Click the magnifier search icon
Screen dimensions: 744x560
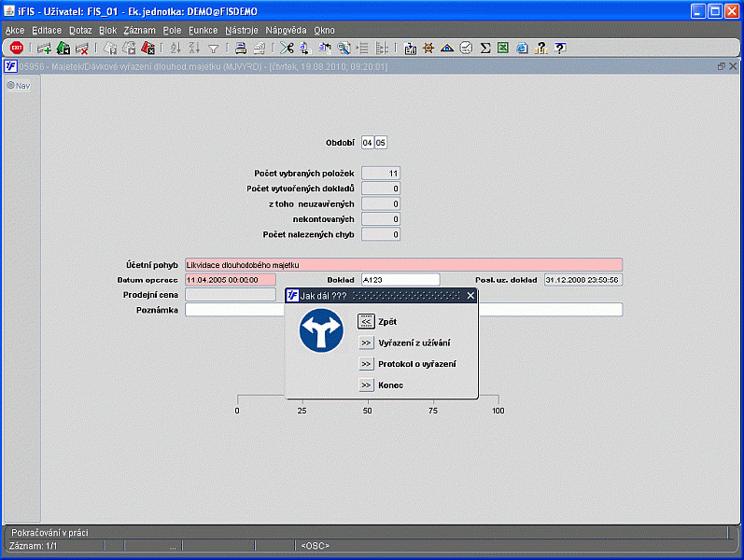click(344, 48)
